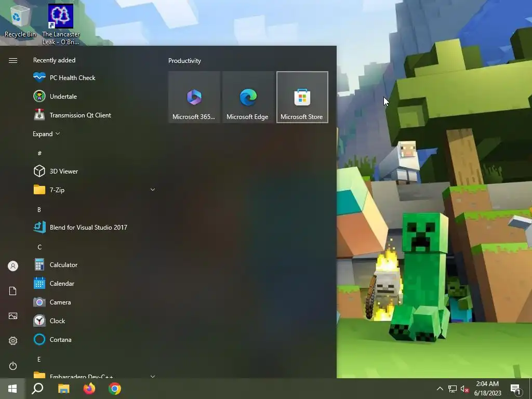Viewport: 532px width, 399px height.
Task: Launch Blend for Visual Studio 2017
Action: click(95, 228)
